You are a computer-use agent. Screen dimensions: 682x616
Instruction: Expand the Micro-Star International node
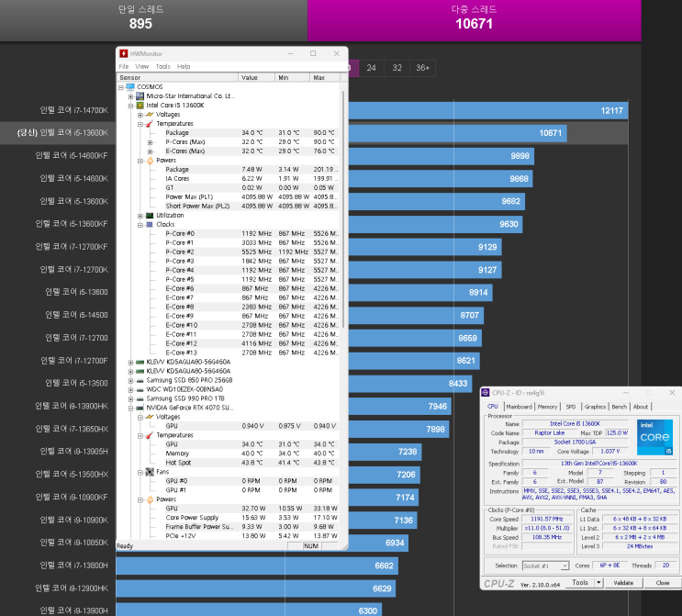click(130, 96)
